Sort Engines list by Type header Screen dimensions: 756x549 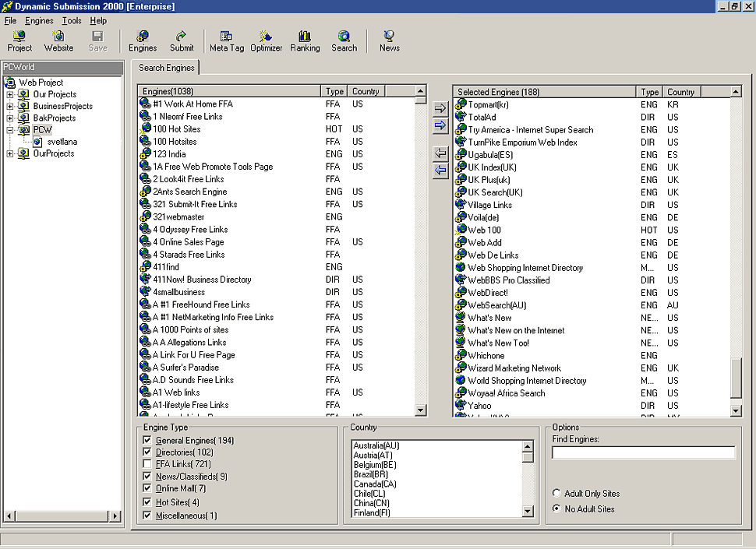click(x=334, y=91)
